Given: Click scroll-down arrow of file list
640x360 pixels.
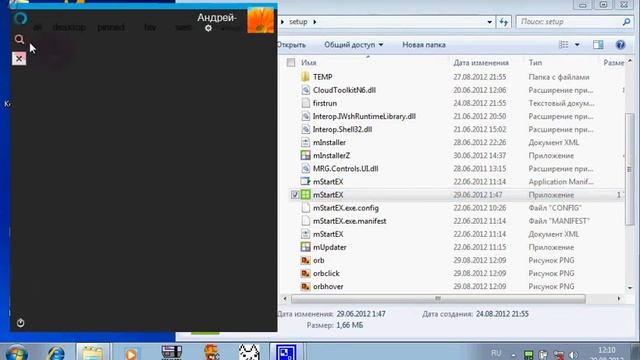Looking at the screenshot, I should coord(630,287).
